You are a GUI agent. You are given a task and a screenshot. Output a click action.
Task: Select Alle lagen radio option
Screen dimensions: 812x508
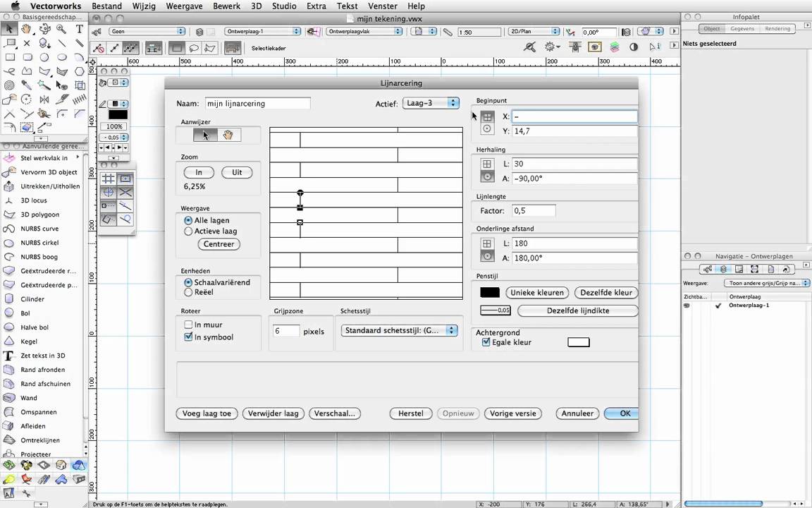coord(188,220)
